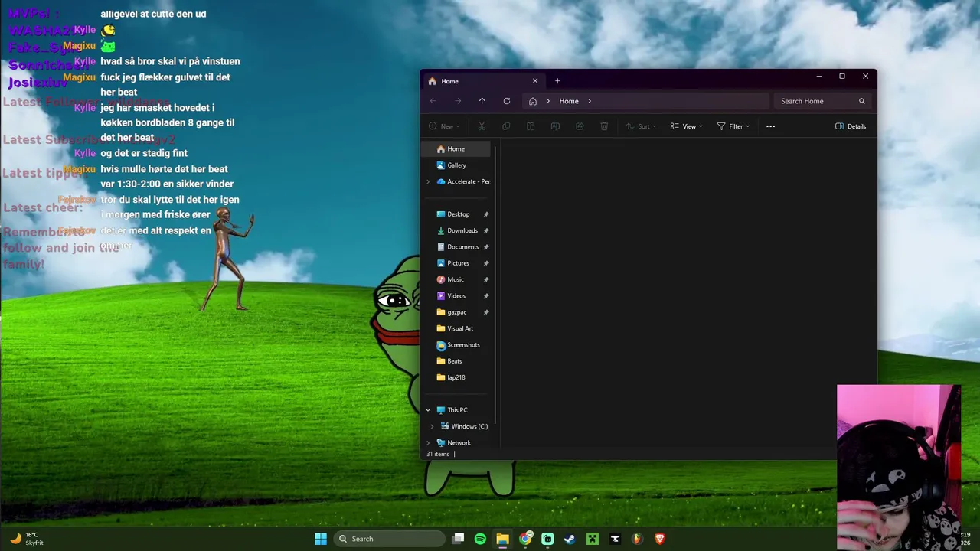This screenshot has height=551, width=980.
Task: Open the weather widget showing 16°C
Action: point(27,539)
